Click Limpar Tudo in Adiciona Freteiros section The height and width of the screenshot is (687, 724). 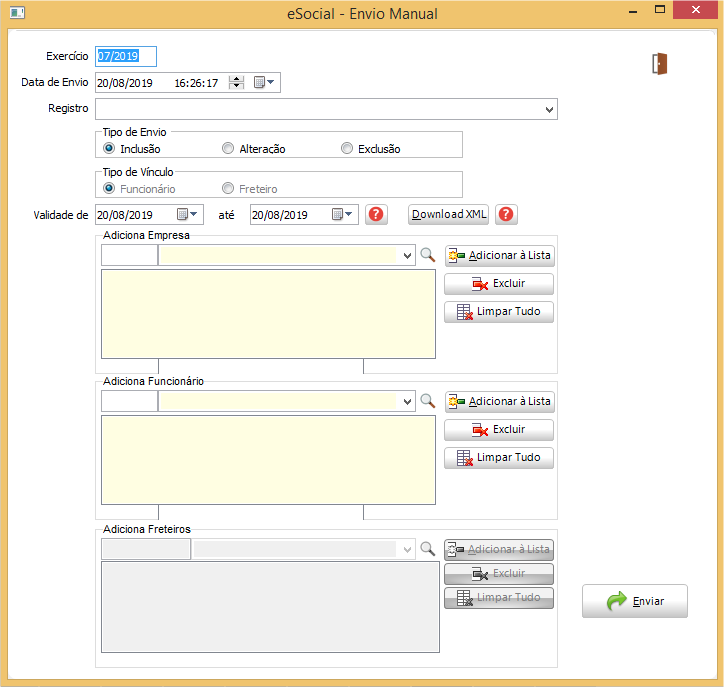[x=499, y=597]
